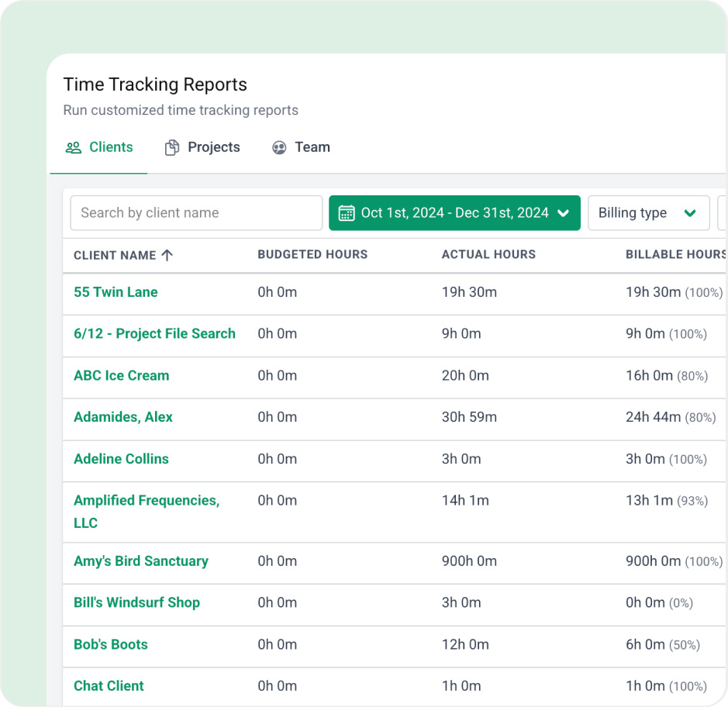Open the Adamides, Alex client
The width and height of the screenshot is (728, 707).
pos(123,417)
